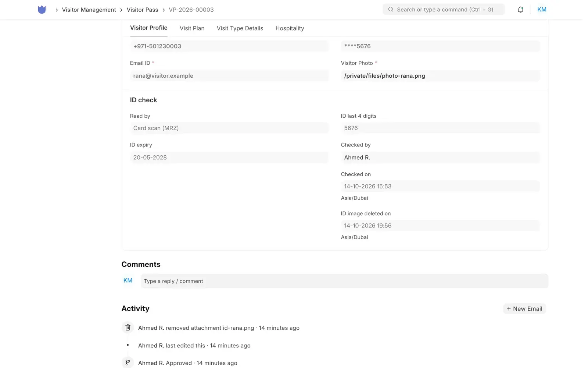This screenshot has height=368, width=588.
Task: Click the Activity heading
Action: point(135,309)
